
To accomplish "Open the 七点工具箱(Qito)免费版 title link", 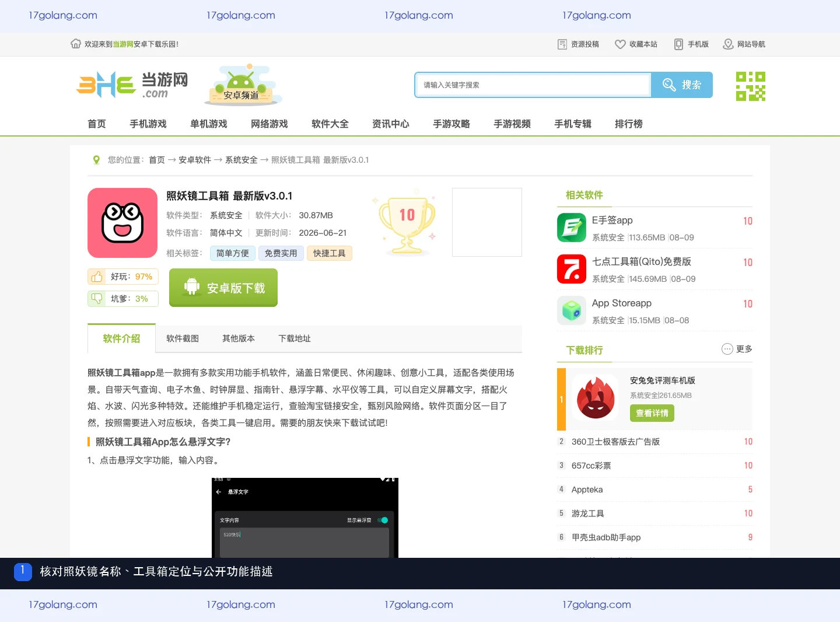I will point(642,261).
